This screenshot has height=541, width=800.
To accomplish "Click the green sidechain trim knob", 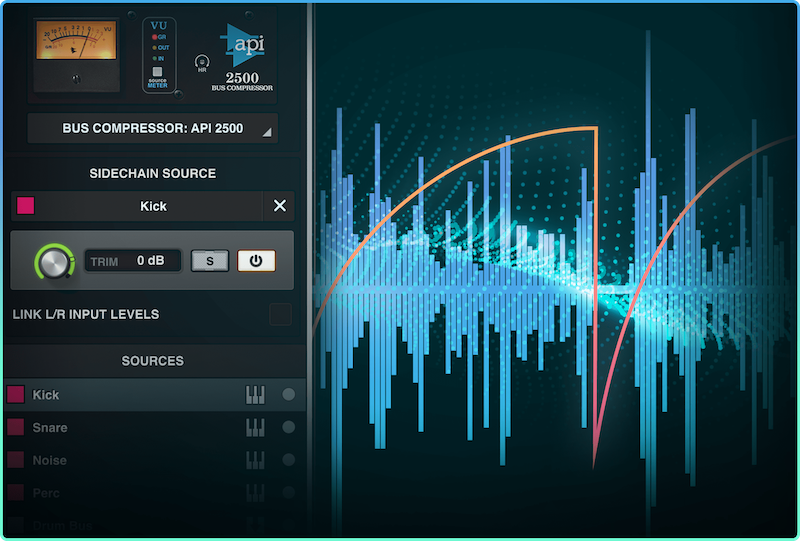I will [54, 262].
